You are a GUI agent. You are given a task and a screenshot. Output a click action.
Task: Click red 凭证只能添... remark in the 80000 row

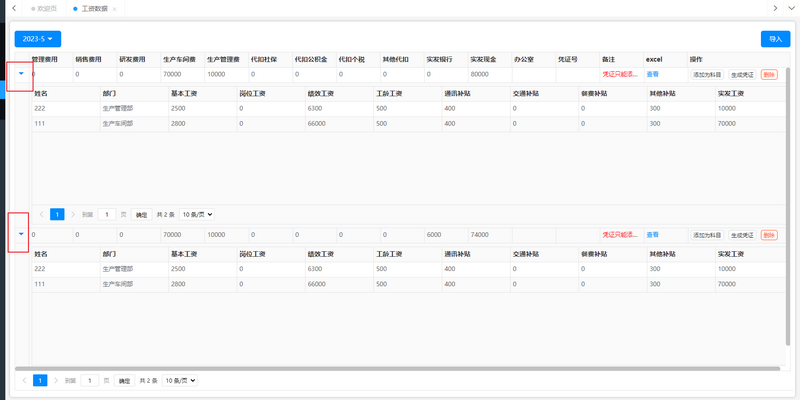[x=620, y=74]
